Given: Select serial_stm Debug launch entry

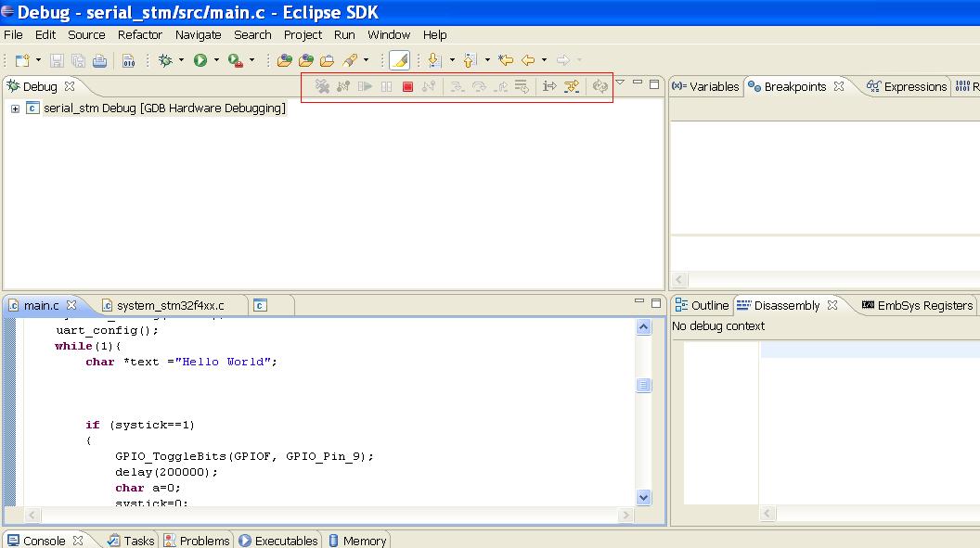Looking at the screenshot, I should pos(164,108).
